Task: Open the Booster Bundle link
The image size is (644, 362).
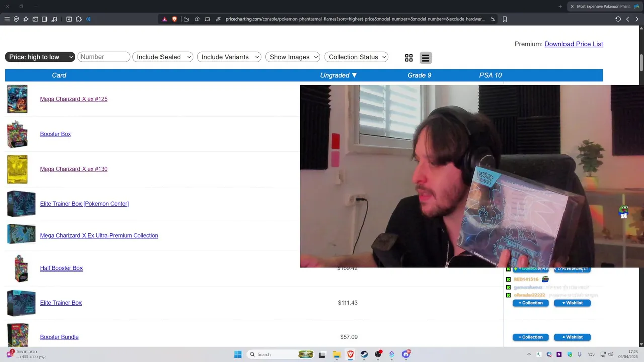Action: pyautogui.click(x=59, y=337)
